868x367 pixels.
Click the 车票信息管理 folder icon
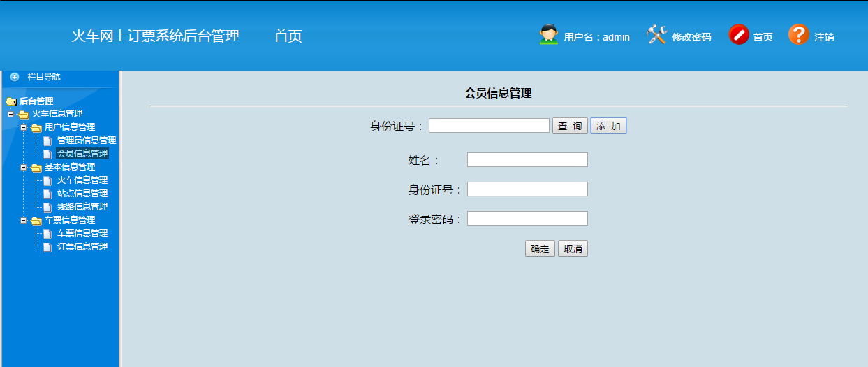(36, 220)
